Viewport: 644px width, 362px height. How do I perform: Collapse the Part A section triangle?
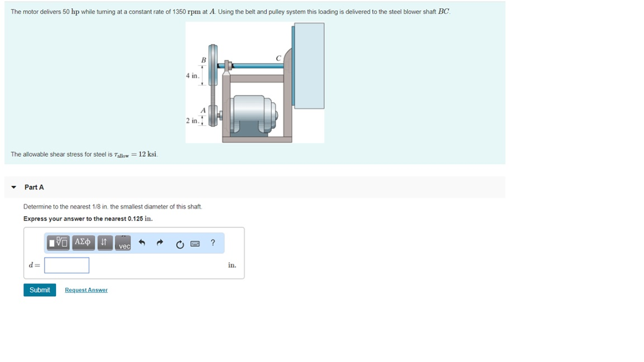[x=14, y=187]
